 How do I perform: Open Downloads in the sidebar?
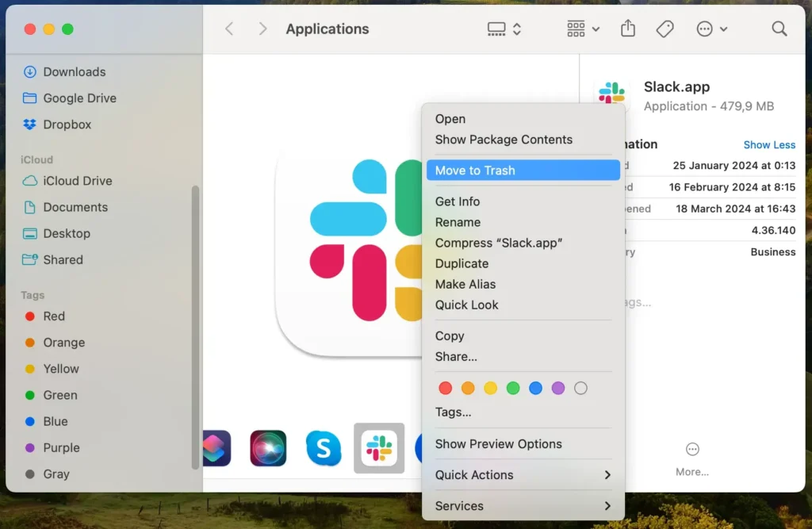(x=74, y=72)
